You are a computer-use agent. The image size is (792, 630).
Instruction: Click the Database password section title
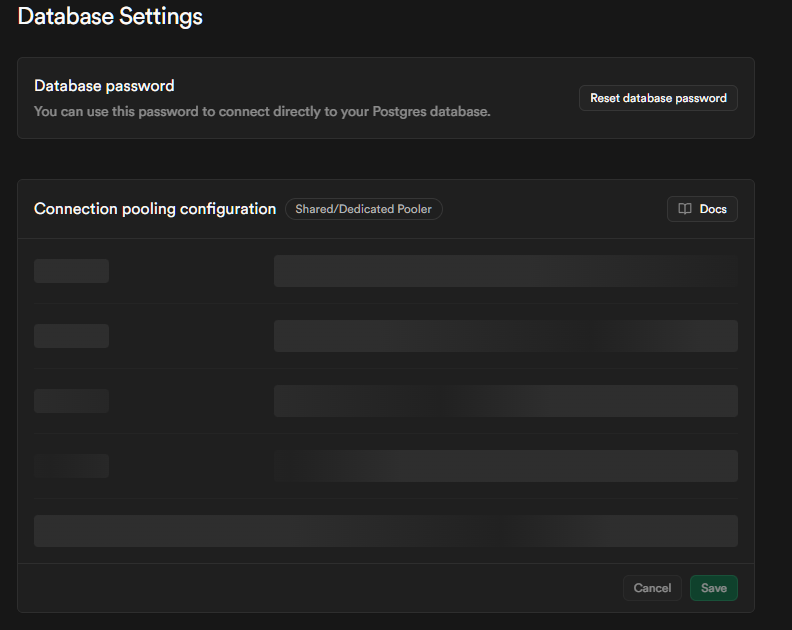coord(104,86)
